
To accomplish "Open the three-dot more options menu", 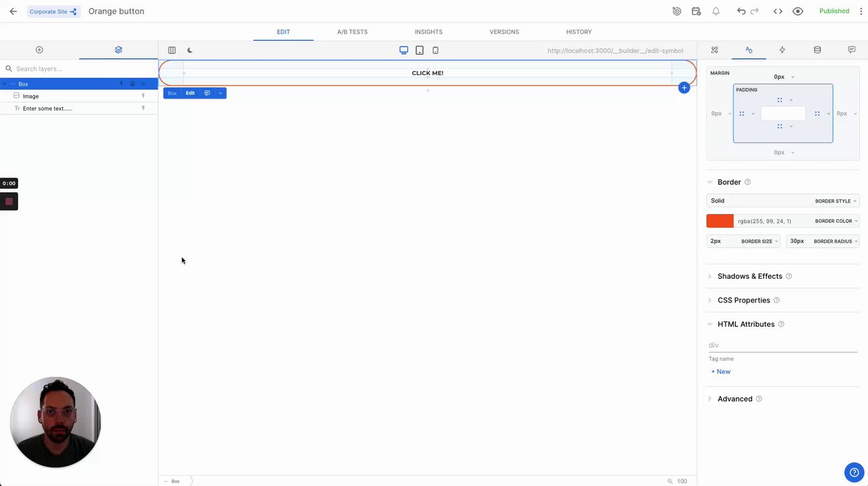I will (x=861, y=11).
